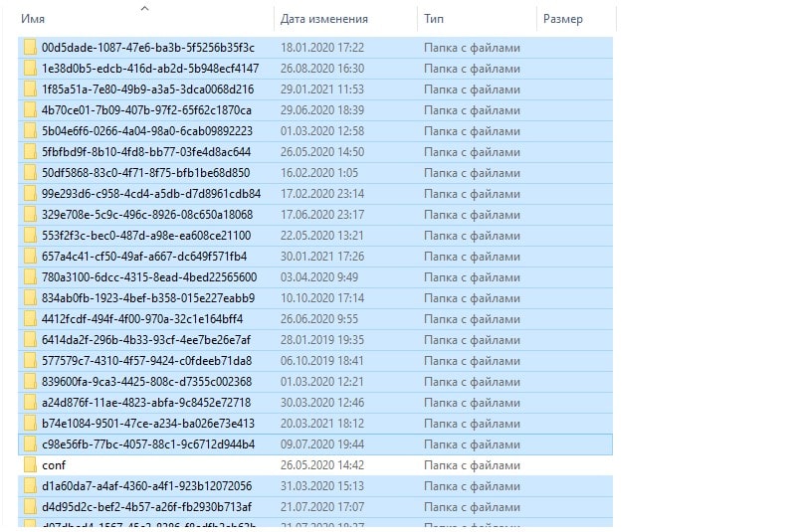Click folder name 6414da2f-296b-4b33-93cf-4ee7be26e7af
Screen dimensions: 797x532
pyautogui.click(x=146, y=339)
